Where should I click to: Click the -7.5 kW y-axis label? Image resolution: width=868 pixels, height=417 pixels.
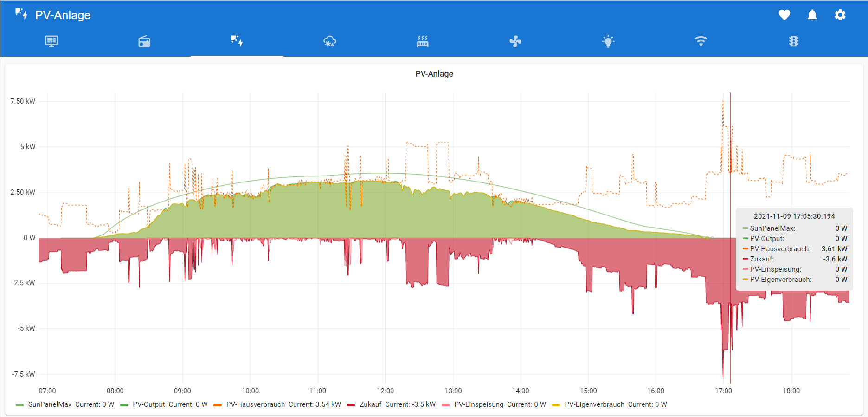tap(24, 374)
